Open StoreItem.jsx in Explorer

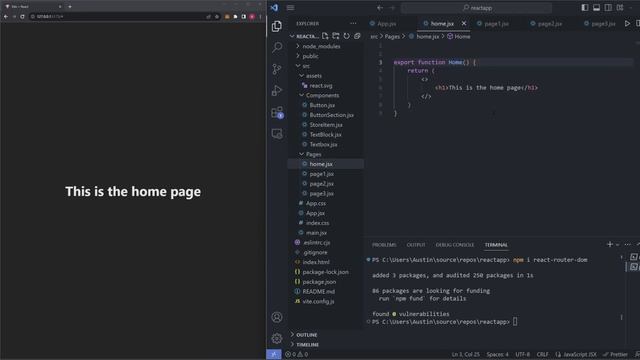(326, 124)
